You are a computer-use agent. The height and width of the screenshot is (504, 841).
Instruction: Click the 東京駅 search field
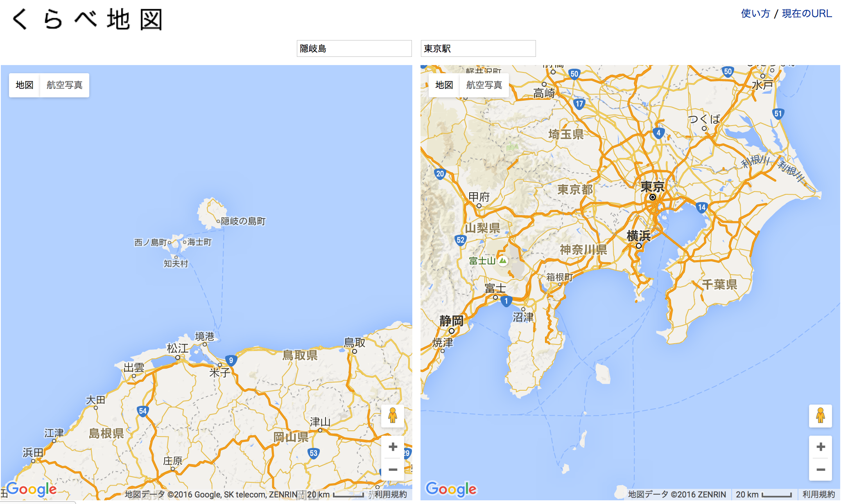click(478, 49)
